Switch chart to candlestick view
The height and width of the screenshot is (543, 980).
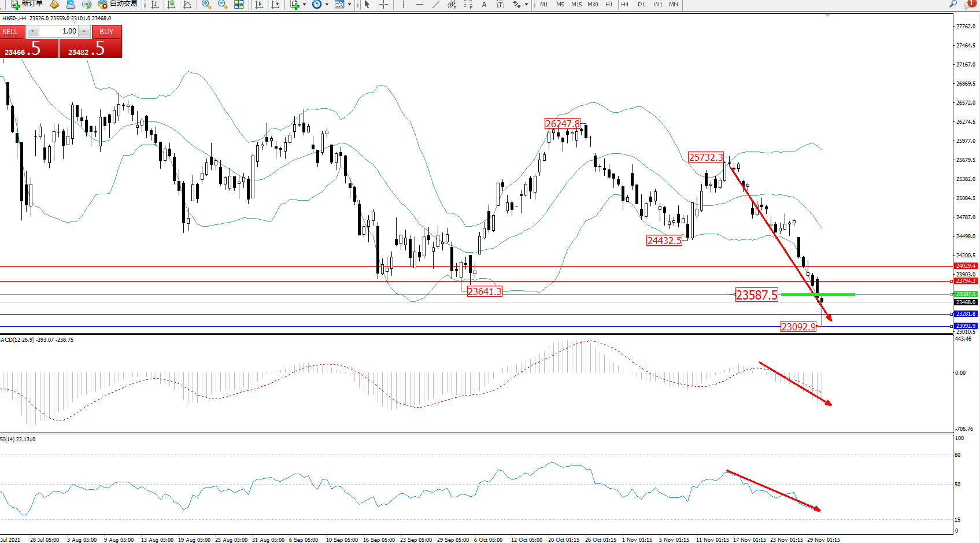pyautogui.click(x=171, y=5)
